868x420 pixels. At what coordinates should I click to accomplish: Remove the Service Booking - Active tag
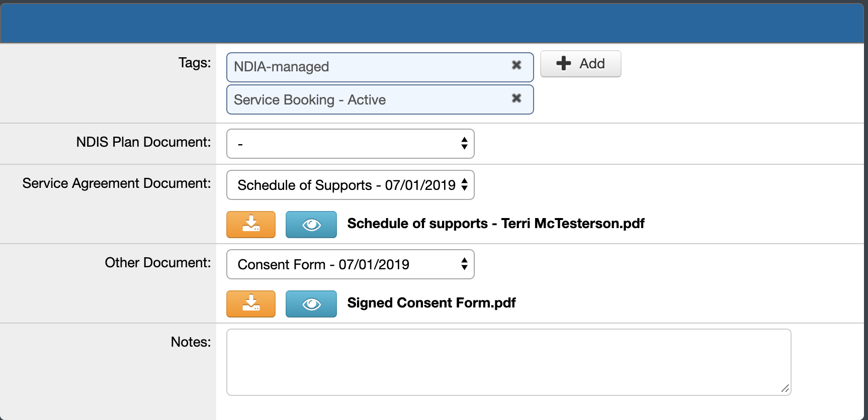516,99
